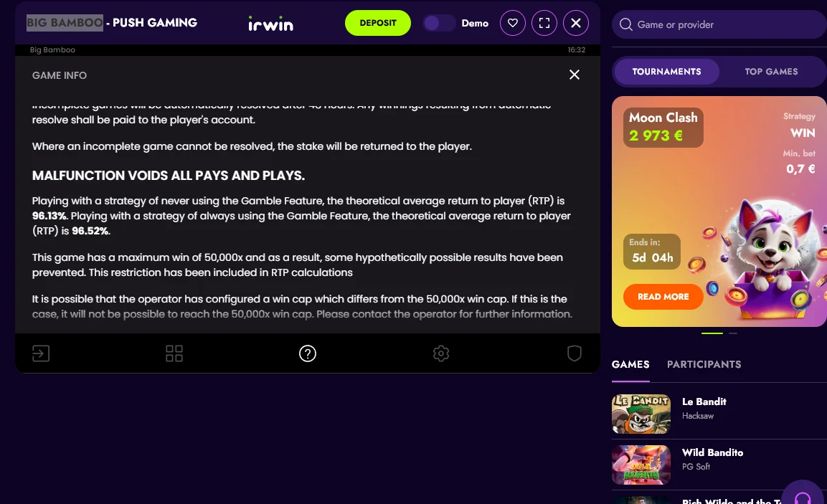Toggle the Demo mode switch
This screenshot has height=504, width=827.
click(x=440, y=23)
